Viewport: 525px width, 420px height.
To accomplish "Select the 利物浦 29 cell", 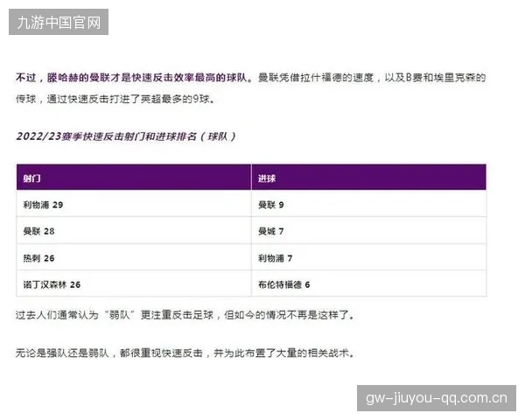I will [x=134, y=204].
